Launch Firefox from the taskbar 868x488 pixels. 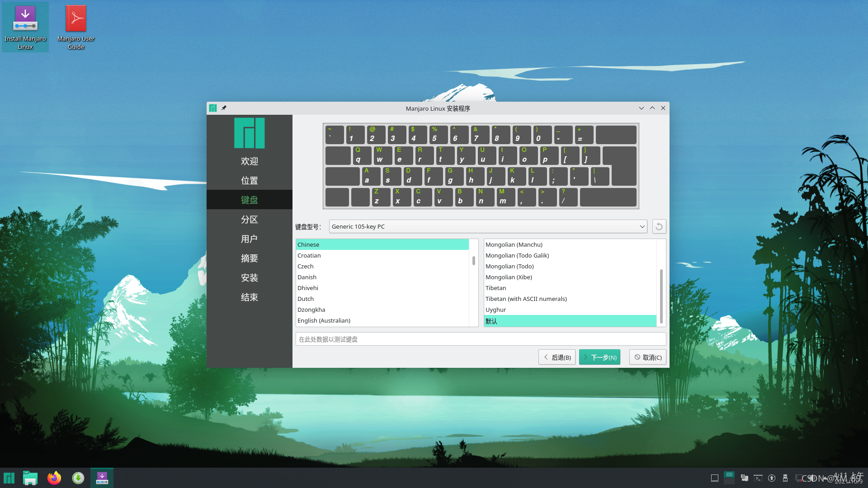pyautogui.click(x=54, y=478)
